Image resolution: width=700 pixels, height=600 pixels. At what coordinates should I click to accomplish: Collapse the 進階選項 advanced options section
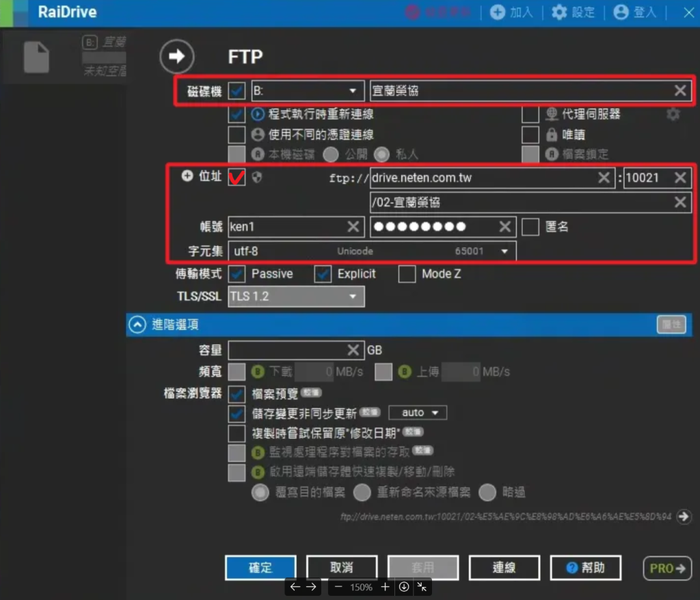coord(138,325)
